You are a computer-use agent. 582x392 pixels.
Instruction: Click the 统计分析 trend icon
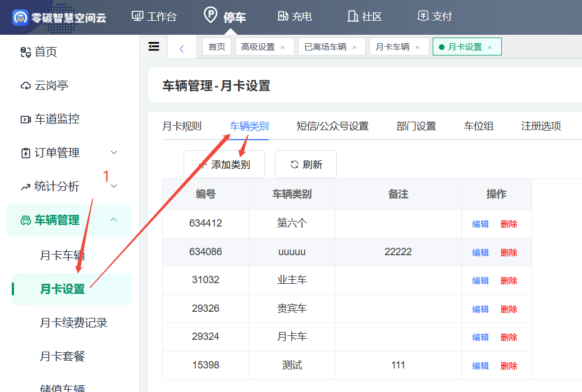(x=26, y=187)
